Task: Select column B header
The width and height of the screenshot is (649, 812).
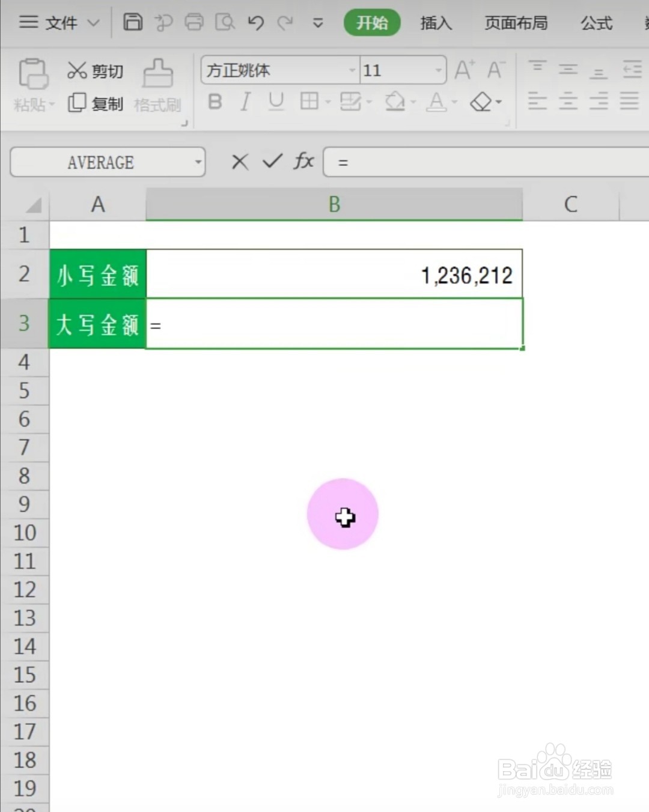Action: pyautogui.click(x=334, y=205)
